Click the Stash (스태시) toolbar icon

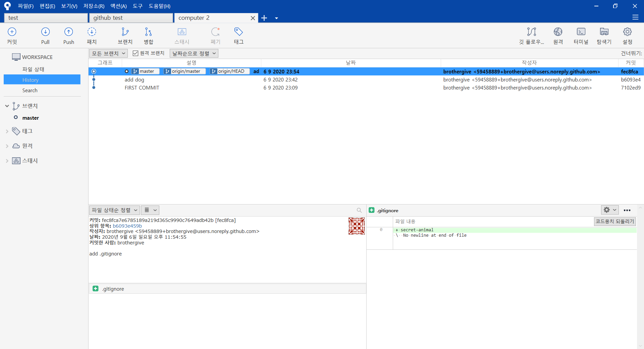(182, 36)
